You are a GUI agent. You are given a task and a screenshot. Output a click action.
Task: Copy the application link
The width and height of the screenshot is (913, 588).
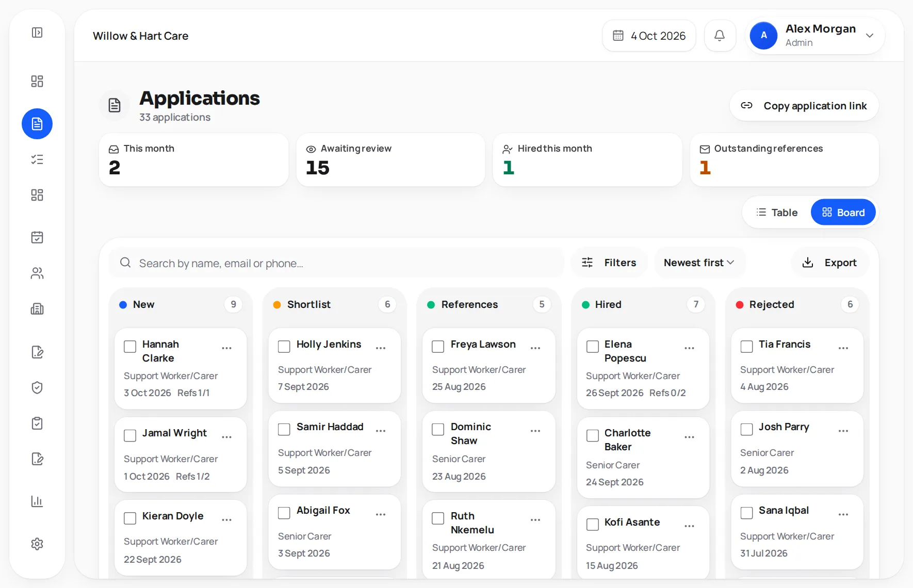804,106
